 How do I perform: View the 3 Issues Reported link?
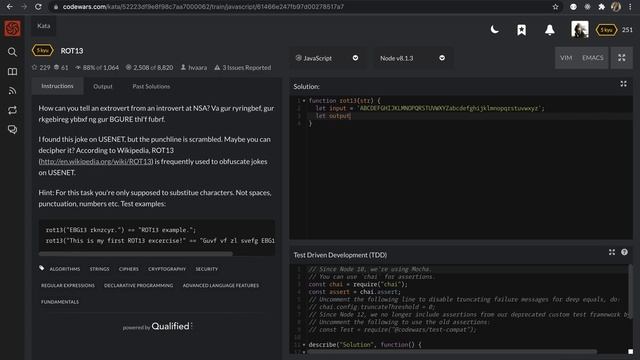(242, 67)
